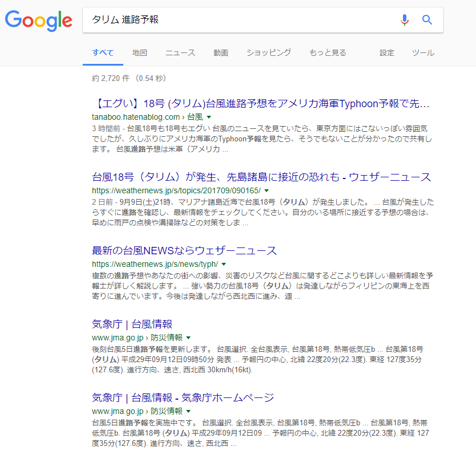Click the https://weathernews.jp/s/topics/201709/090165/ URL text

176,191
